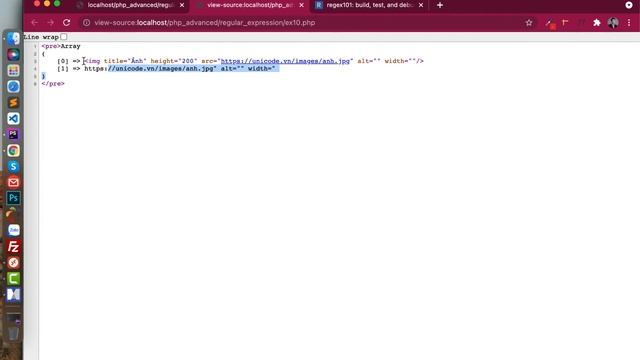Open the red mail app in the dock
Viewport: 640px width, 360px height.
pos(13,182)
